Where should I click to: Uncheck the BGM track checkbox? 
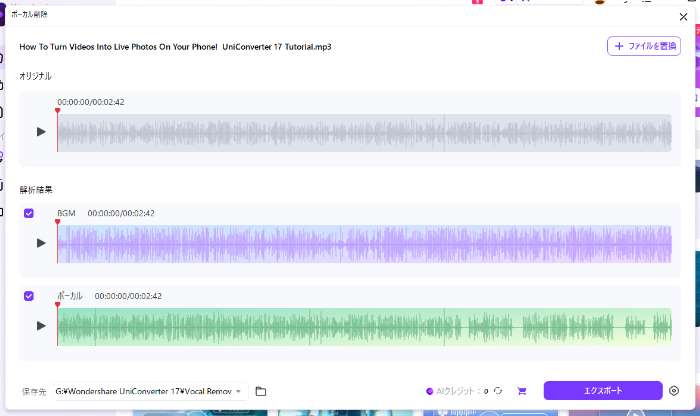pos(29,213)
